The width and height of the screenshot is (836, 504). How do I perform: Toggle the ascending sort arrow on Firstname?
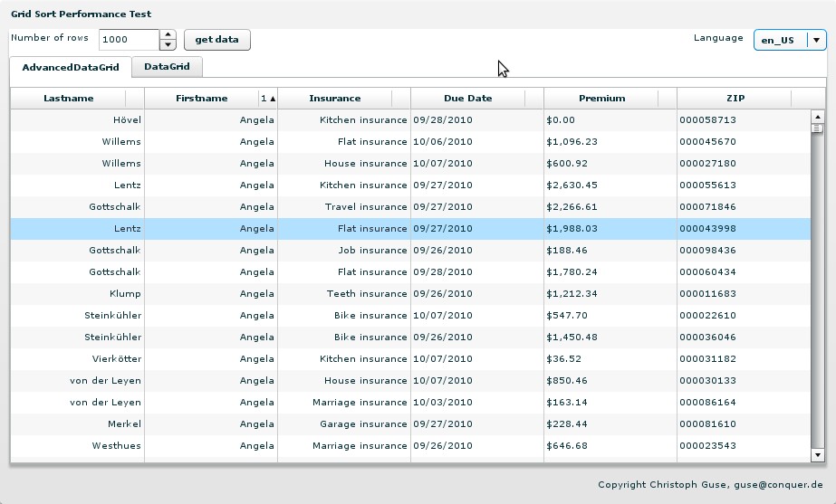click(x=268, y=99)
